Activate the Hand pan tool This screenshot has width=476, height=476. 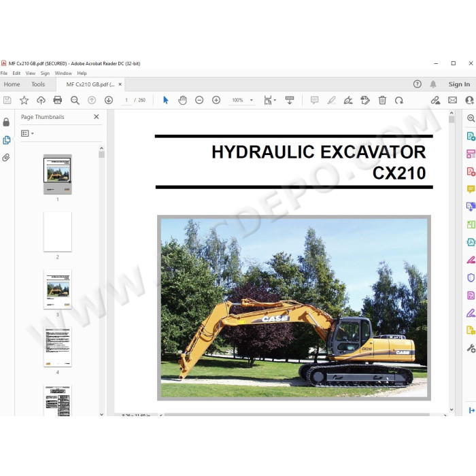(182, 100)
